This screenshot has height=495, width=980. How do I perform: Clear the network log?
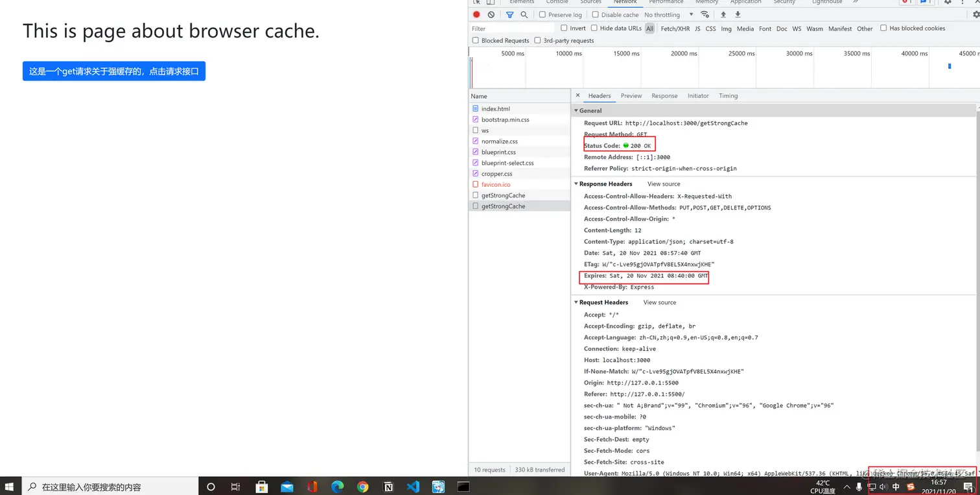491,14
